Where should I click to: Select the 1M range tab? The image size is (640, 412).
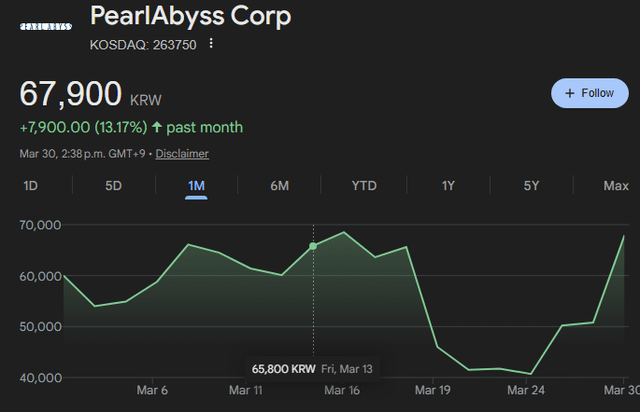click(x=196, y=186)
